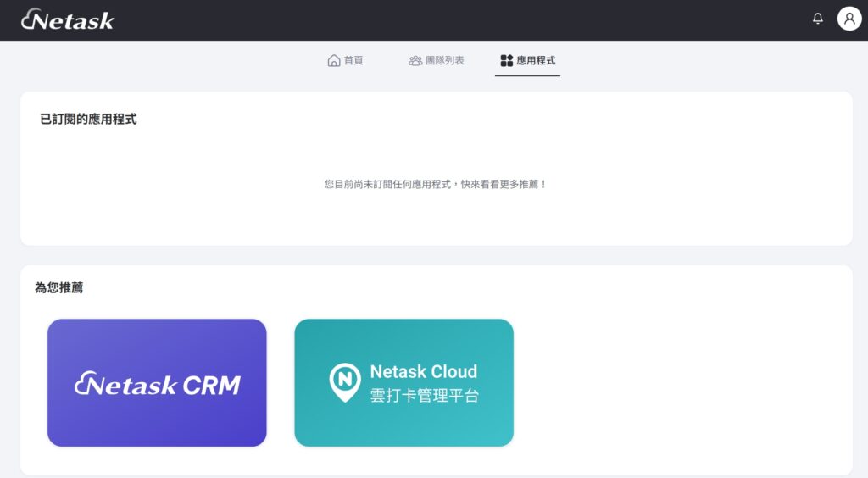Switch to the 首頁 tab
This screenshot has width=868, height=478.
coord(353,61)
